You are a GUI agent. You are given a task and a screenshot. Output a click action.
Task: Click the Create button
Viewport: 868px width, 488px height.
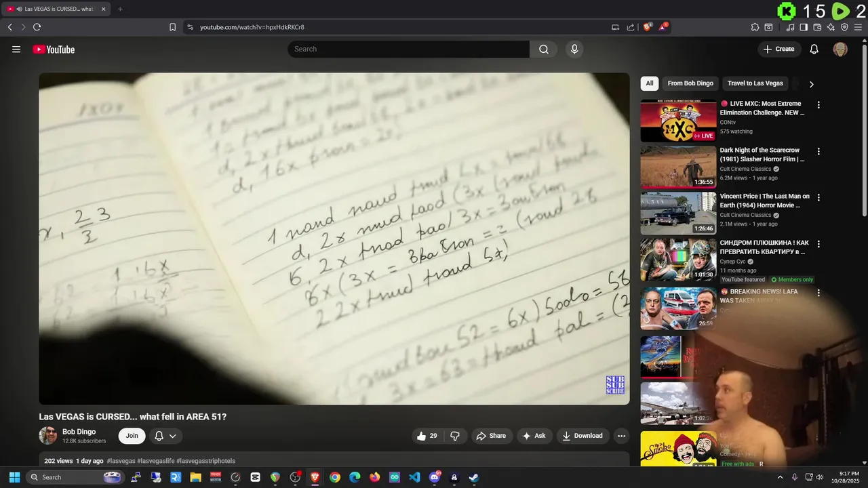tap(779, 49)
